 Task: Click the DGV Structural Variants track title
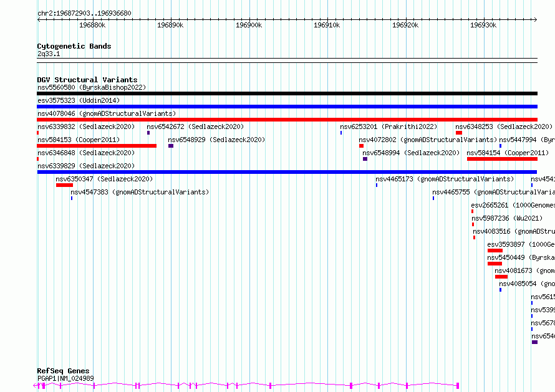point(87,80)
